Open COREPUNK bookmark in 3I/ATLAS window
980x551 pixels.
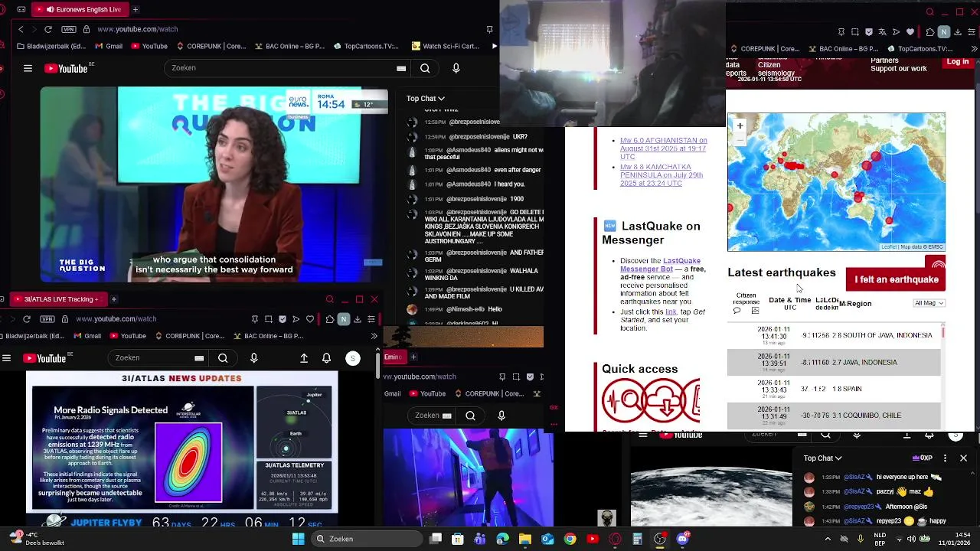(190, 336)
